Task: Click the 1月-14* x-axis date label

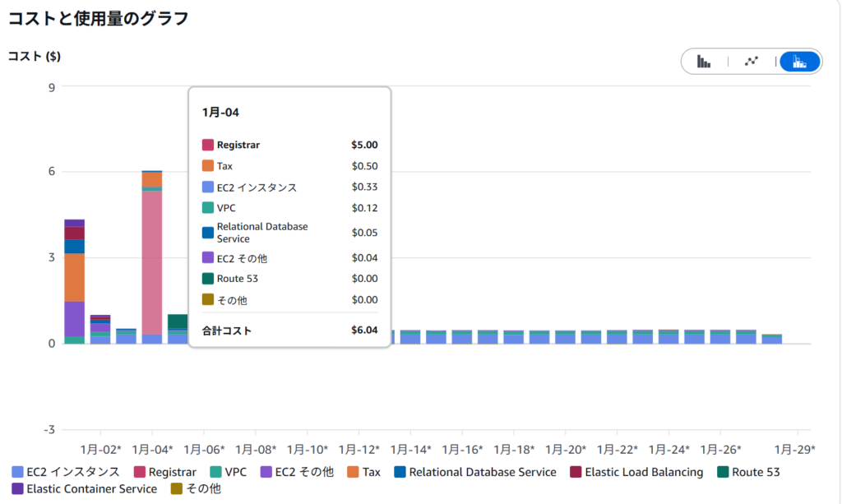Action: point(410,450)
